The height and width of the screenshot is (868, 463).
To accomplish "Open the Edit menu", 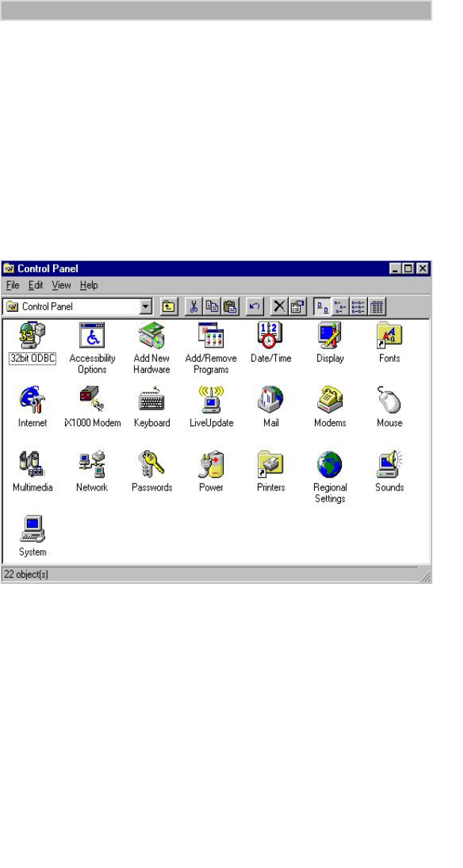I will tap(36, 285).
